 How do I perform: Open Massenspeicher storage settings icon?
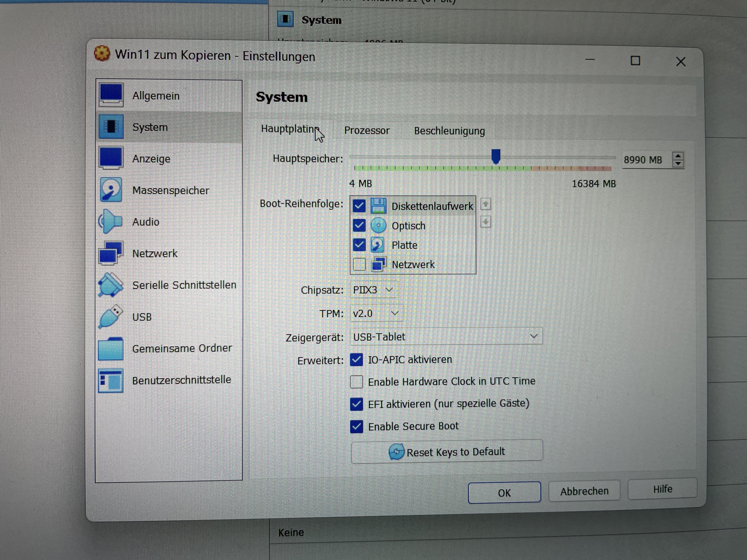(x=111, y=190)
